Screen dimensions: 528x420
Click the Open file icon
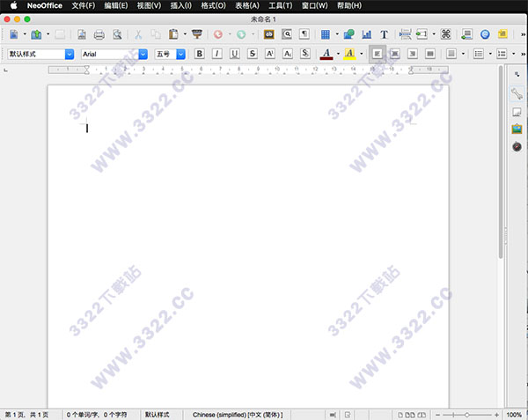pos(36,34)
